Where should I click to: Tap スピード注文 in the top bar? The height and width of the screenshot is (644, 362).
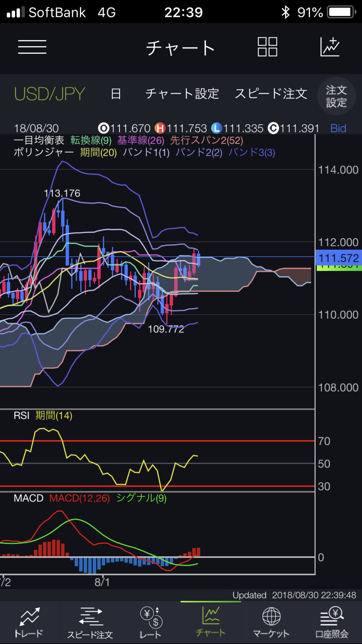pos(271,94)
